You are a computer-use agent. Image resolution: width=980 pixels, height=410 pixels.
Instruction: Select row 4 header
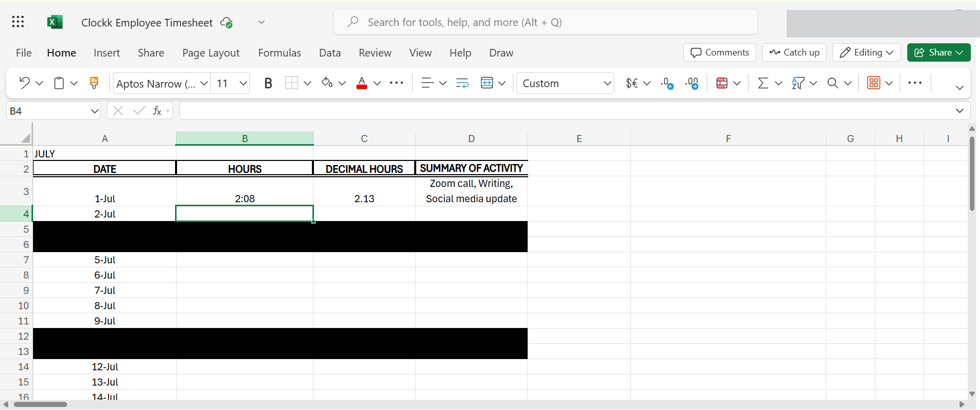(x=16, y=214)
